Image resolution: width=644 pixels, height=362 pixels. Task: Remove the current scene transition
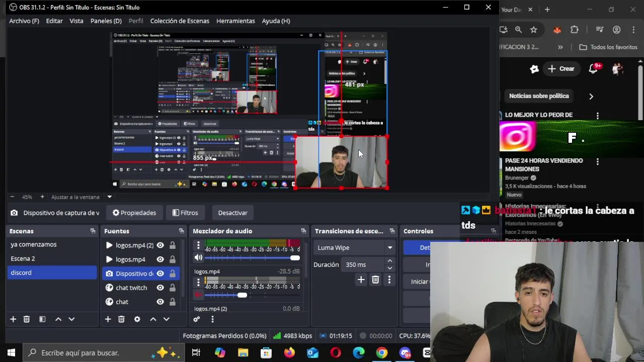pyautogui.click(x=375, y=280)
